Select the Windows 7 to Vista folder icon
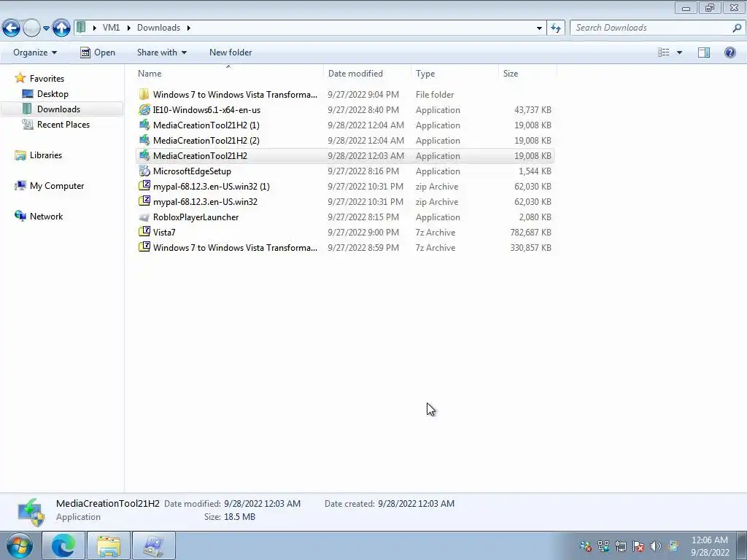The width and height of the screenshot is (747, 560). 144,94
